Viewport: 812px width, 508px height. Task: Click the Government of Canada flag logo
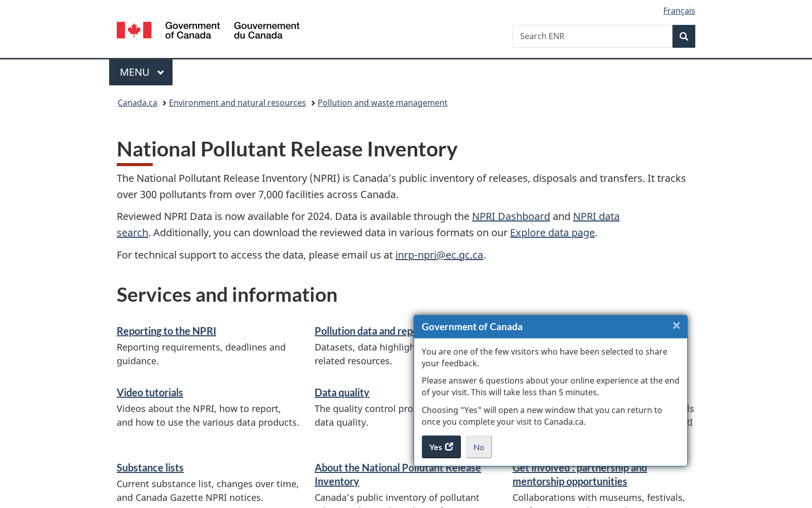208,30
